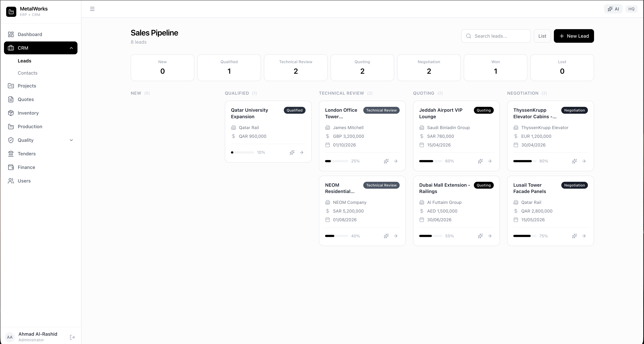Click the Saudi Binladin Group company text
Screen dimensions: 644x344
pyautogui.click(x=448, y=127)
